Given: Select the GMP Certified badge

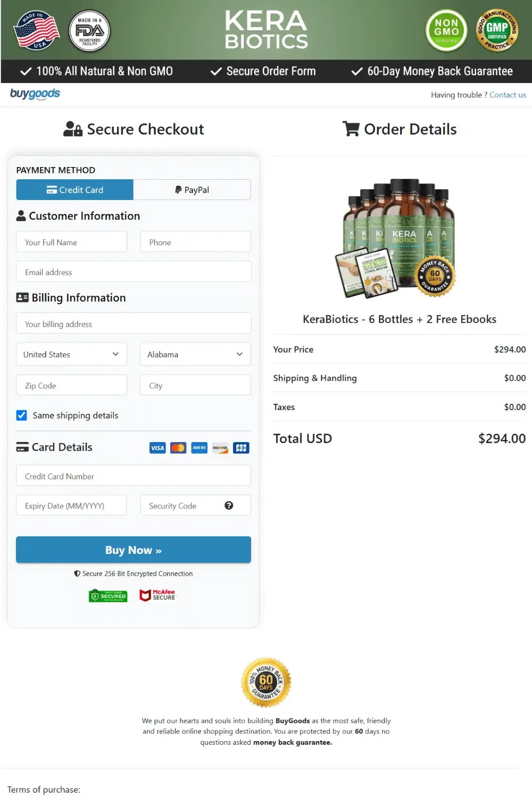Looking at the screenshot, I should 497,31.
